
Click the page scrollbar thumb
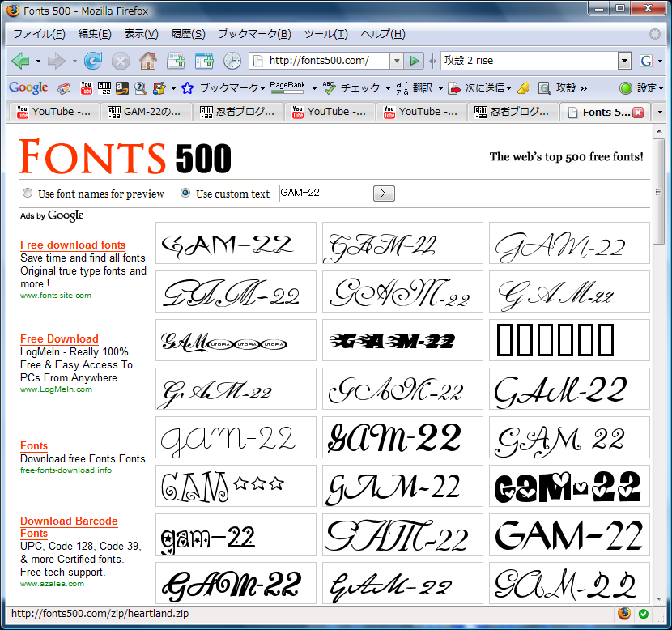(659, 191)
